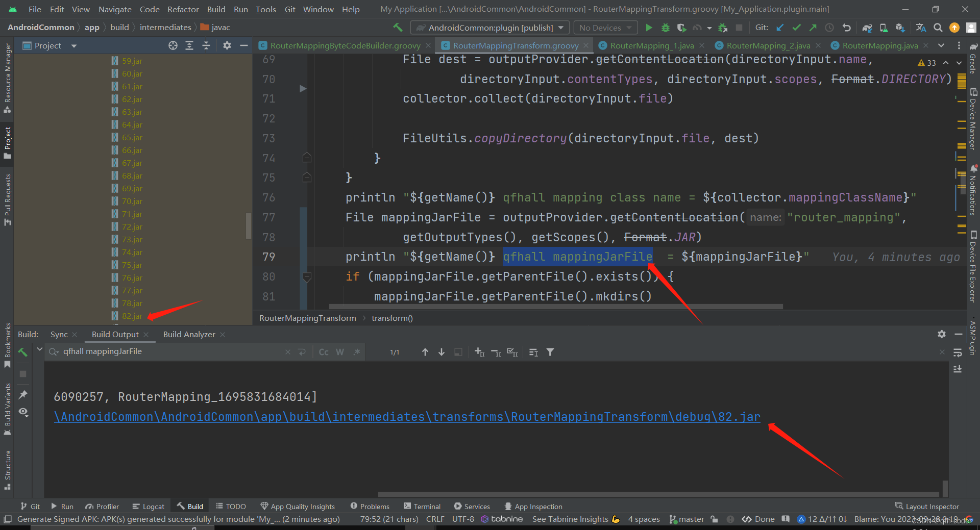Open App Quality Insights button
This screenshot has height=530, width=980.
tap(298, 506)
